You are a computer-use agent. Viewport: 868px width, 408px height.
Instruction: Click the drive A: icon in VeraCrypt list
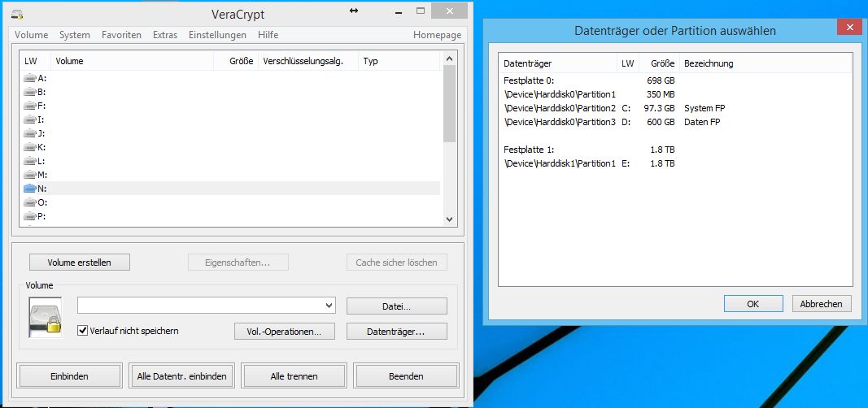[x=29, y=78]
